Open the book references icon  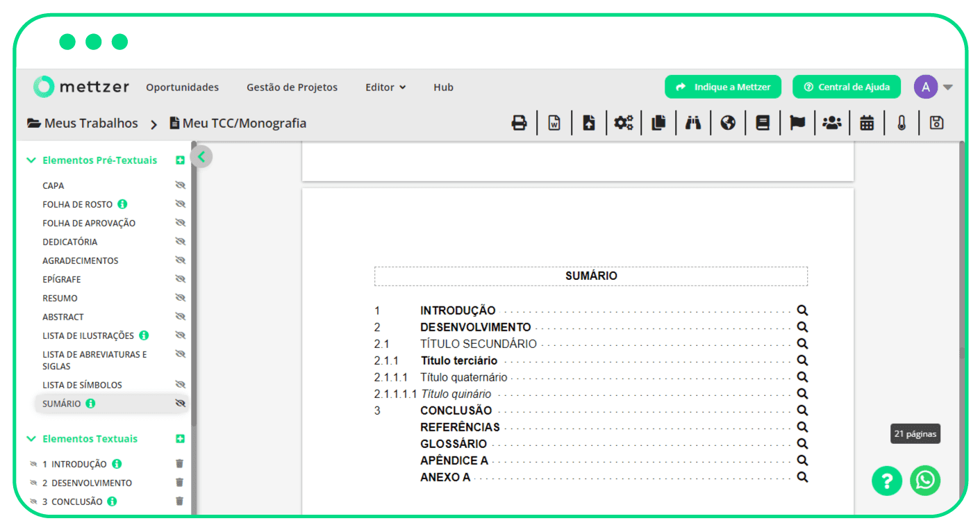(763, 123)
